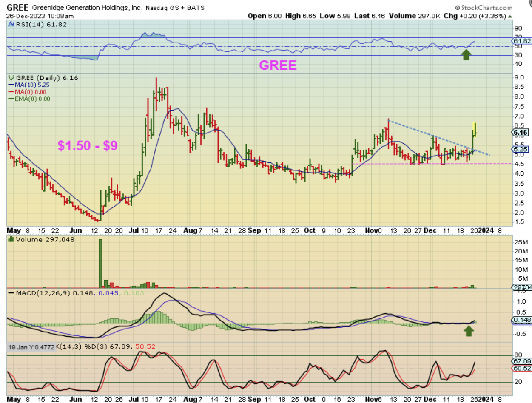Click the green arrow in the RSI panel

466,54
